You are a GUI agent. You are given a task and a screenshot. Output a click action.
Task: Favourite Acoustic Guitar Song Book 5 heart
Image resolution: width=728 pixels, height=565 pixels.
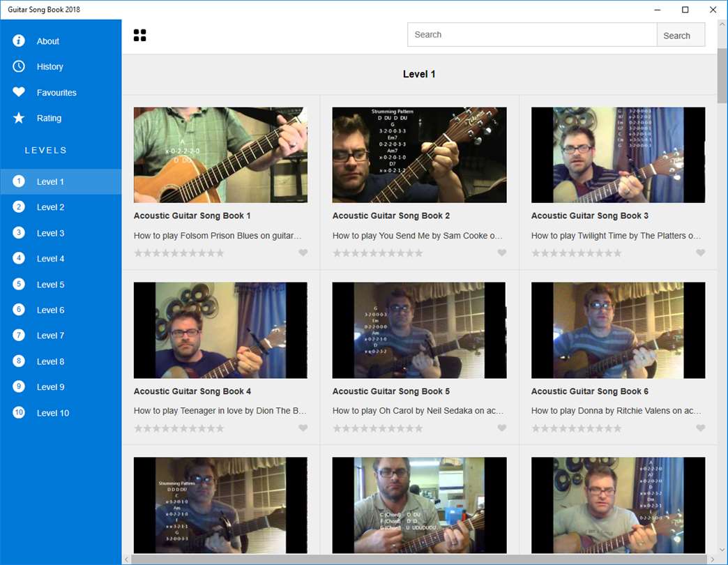tap(501, 428)
